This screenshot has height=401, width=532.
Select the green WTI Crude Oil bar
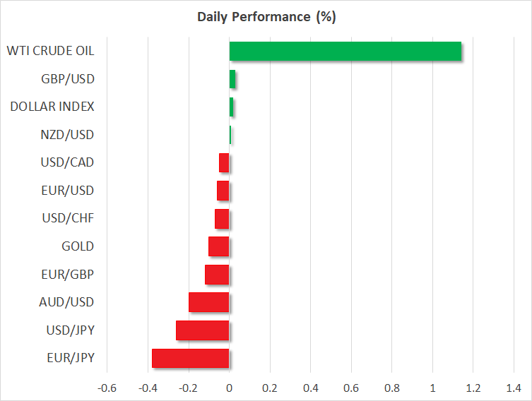pyautogui.click(x=345, y=52)
